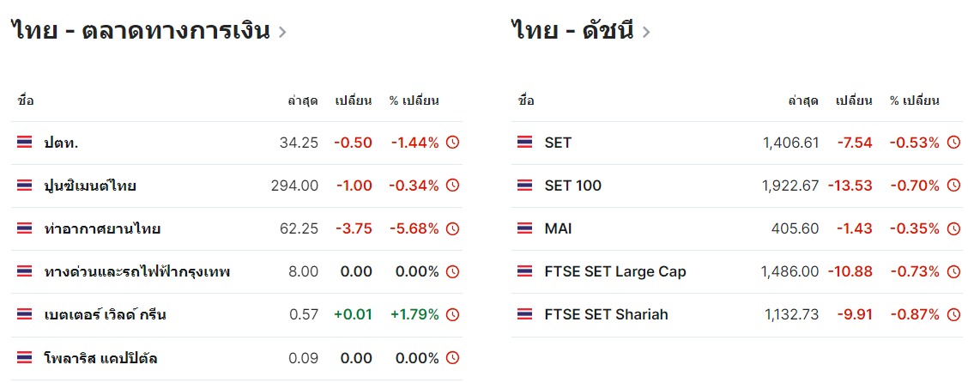Image resolution: width=980 pixels, height=383 pixels.
Task: Click ล่าสุด column header in indices table
Action: click(803, 100)
